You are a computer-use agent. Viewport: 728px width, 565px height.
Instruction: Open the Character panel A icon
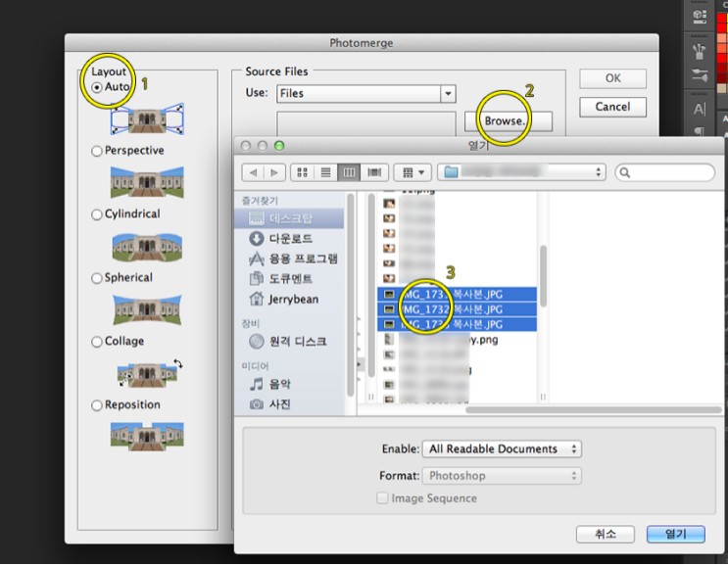(x=700, y=109)
